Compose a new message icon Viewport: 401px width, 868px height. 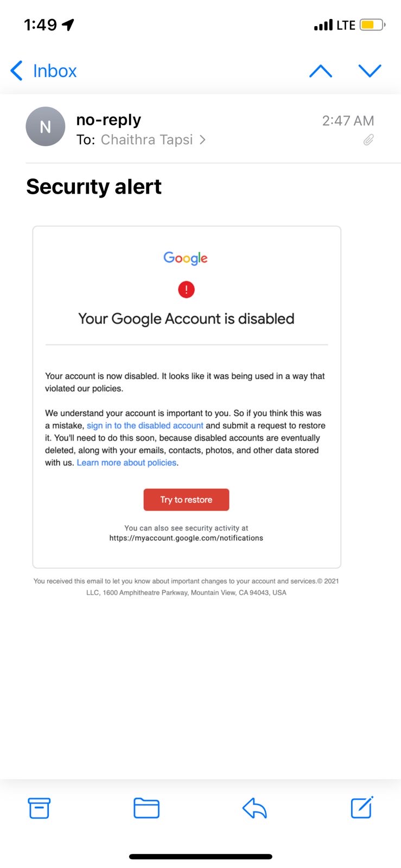coord(362,807)
